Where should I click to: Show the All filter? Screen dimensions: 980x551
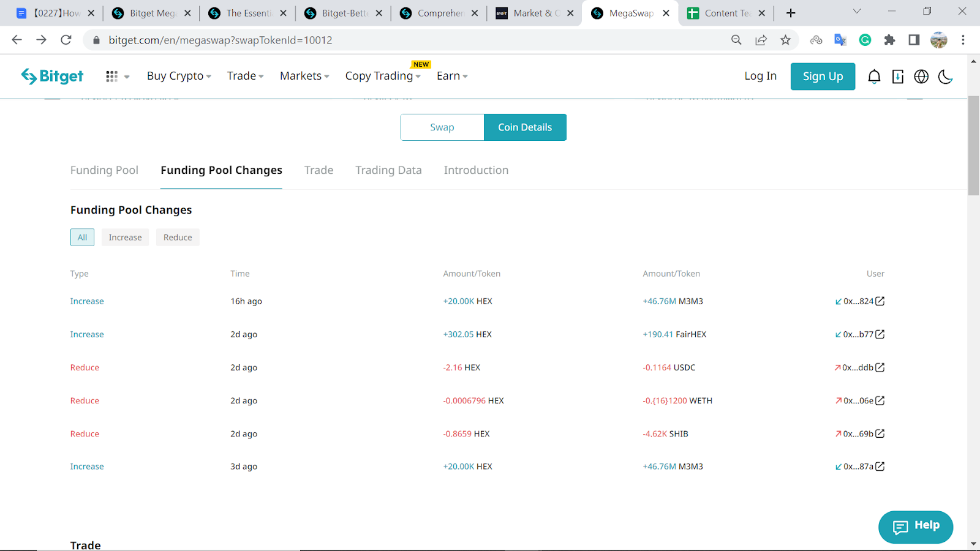tap(82, 238)
